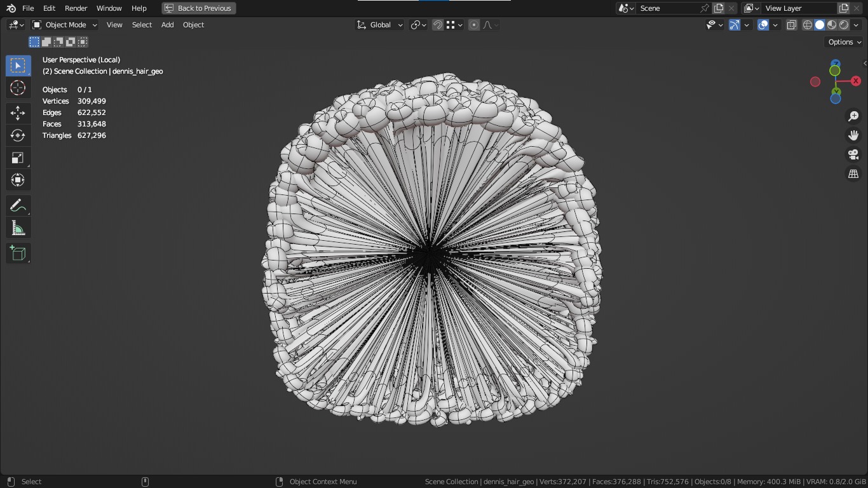The height and width of the screenshot is (488, 868).
Task: Activate the Scale tool
Action: [18, 158]
